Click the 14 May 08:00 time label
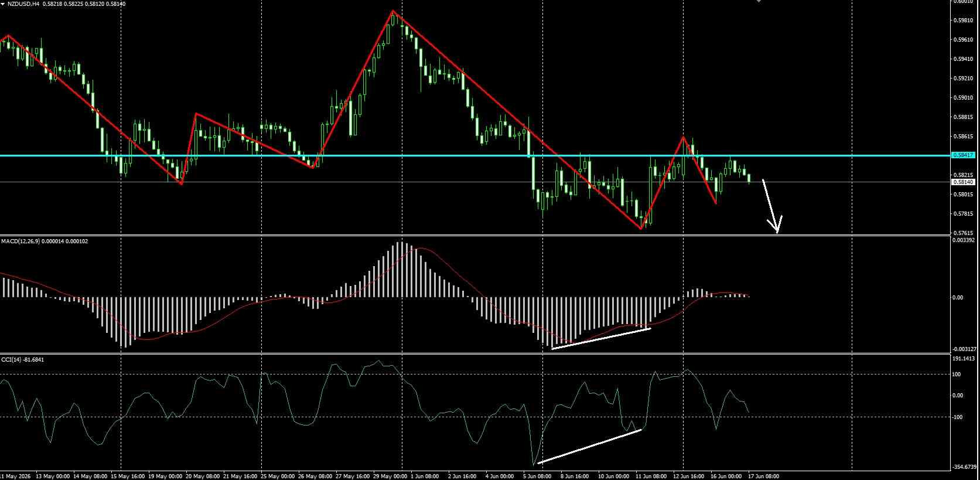The width and height of the screenshot is (980, 480). coord(91,476)
